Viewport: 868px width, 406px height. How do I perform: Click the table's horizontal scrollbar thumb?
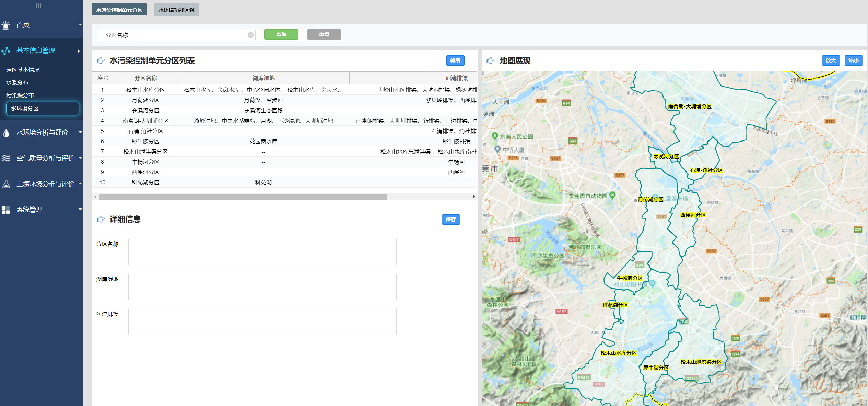point(243,197)
